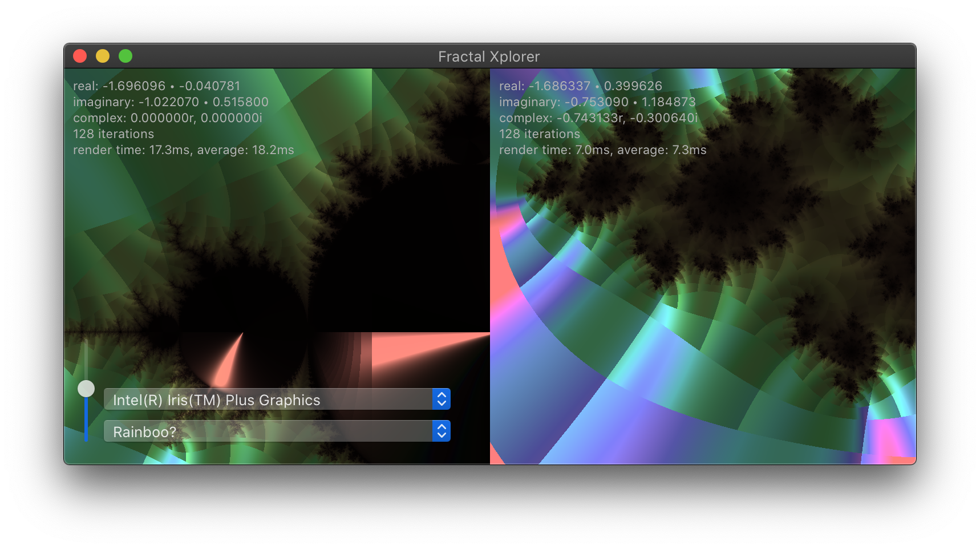
Task: Click left pane text 'imaginary: -1.022070 • 0.515800'
Action: click(171, 102)
